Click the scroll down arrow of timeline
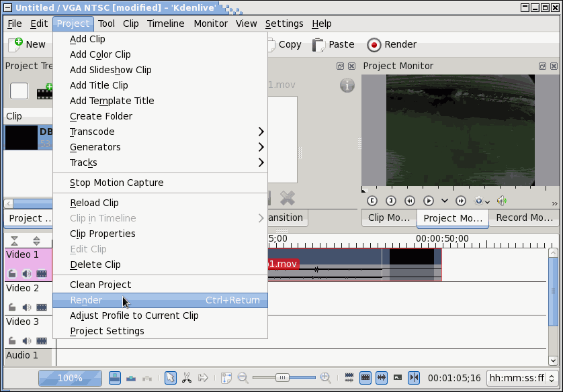 553,360
